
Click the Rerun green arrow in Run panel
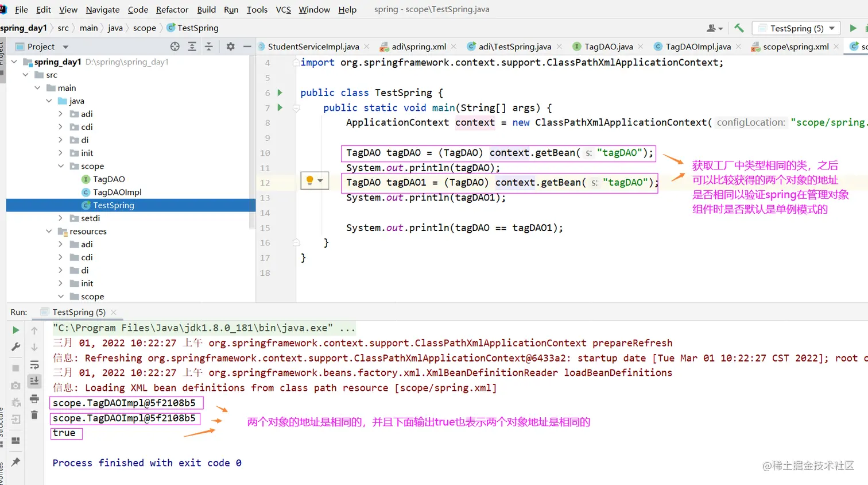[x=16, y=330]
